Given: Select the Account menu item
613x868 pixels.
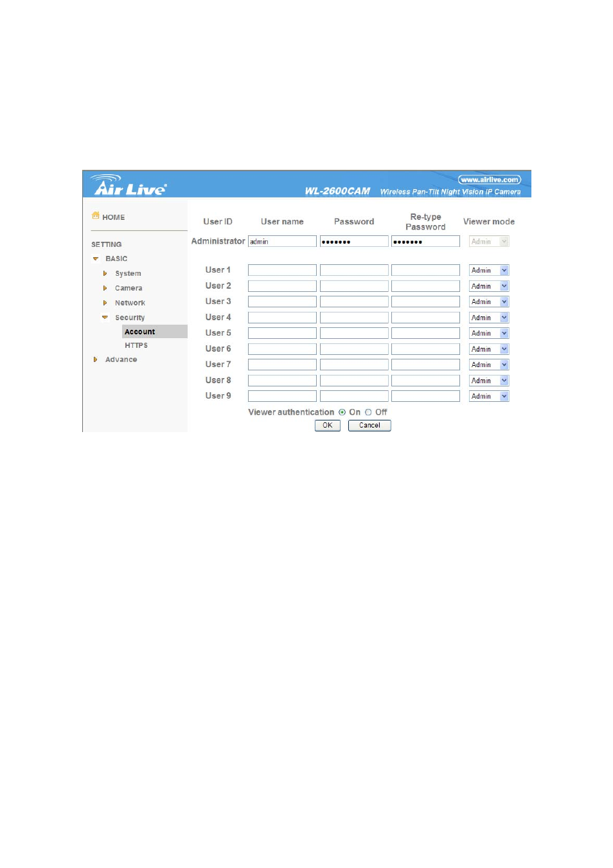Looking at the screenshot, I should pyautogui.click(x=154, y=332).
